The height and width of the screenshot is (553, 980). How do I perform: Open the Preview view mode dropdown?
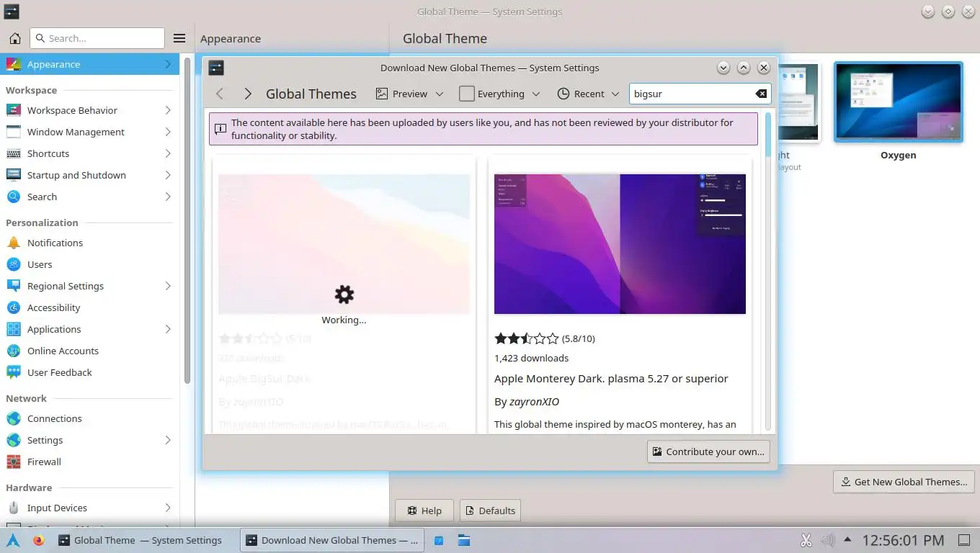click(409, 94)
